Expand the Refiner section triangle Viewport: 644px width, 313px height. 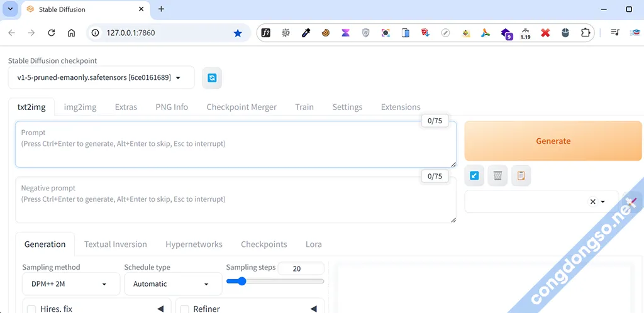[x=313, y=309]
